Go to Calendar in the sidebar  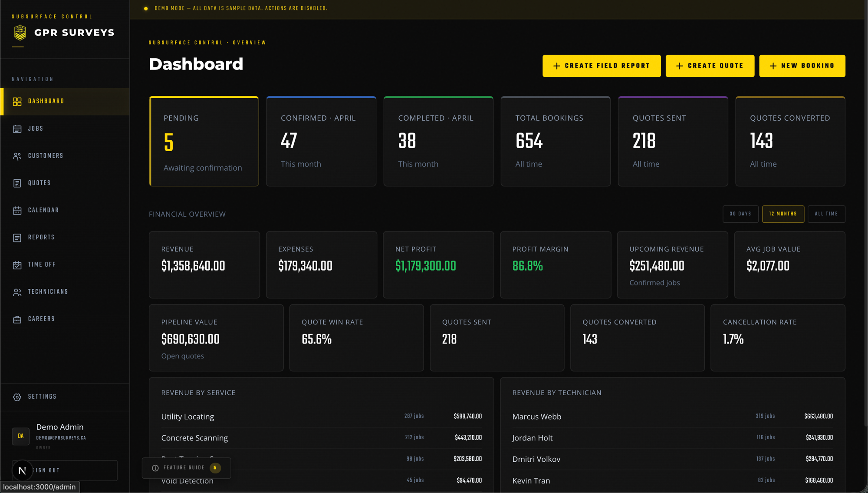point(65,210)
